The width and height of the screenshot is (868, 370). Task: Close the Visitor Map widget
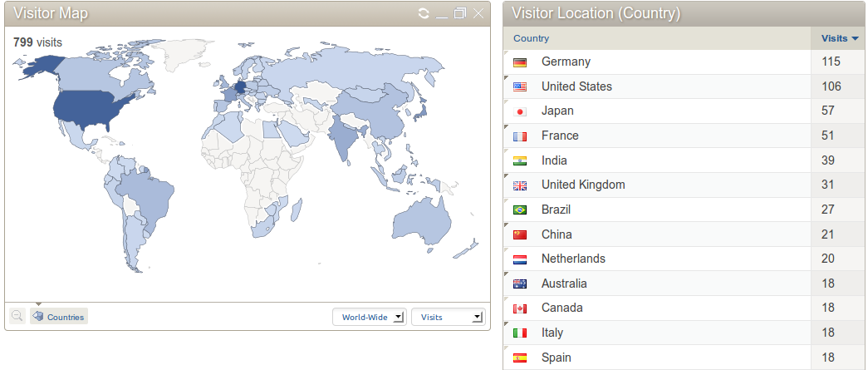(478, 13)
